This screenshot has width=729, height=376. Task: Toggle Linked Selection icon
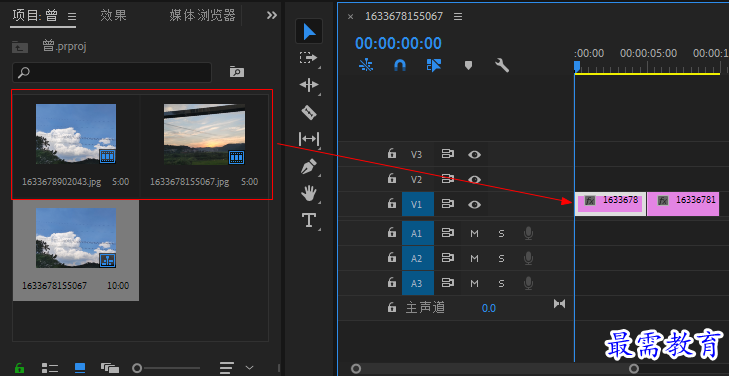[x=433, y=66]
